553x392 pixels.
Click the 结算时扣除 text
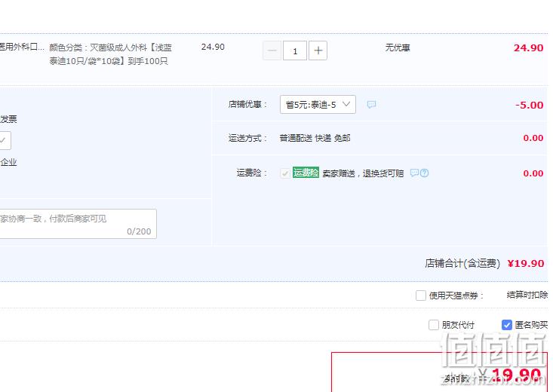tap(527, 295)
